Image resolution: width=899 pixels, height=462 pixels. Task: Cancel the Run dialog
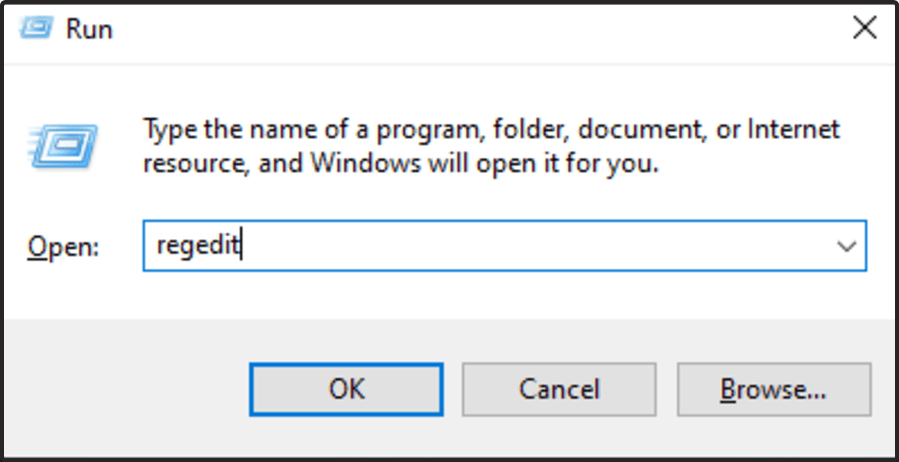[559, 388]
